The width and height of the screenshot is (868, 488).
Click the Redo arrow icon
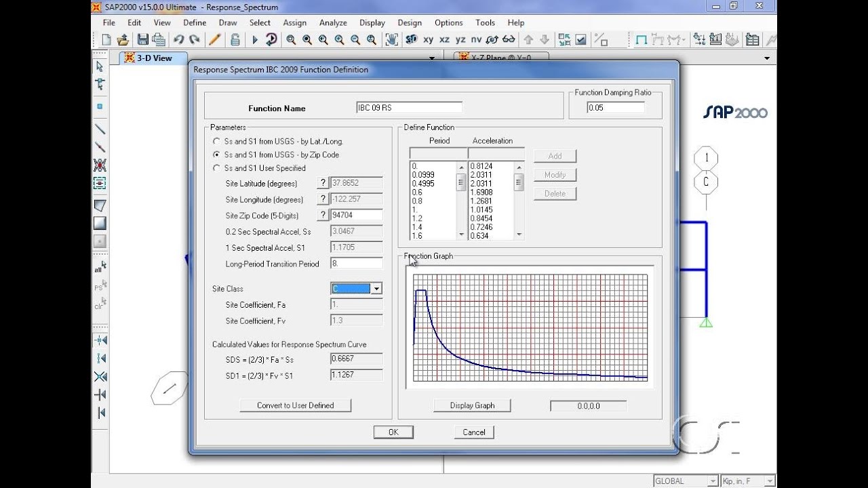(x=195, y=40)
